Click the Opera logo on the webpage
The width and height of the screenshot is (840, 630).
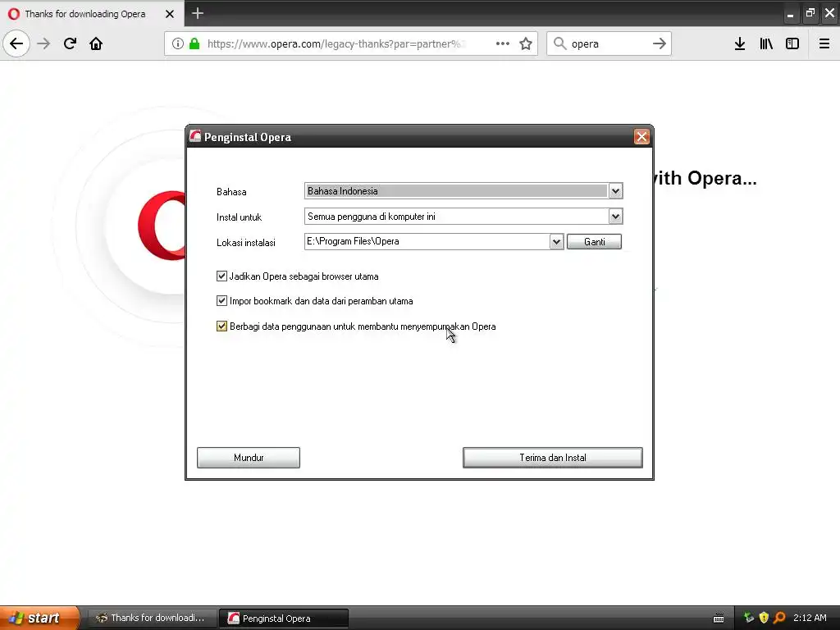162,226
